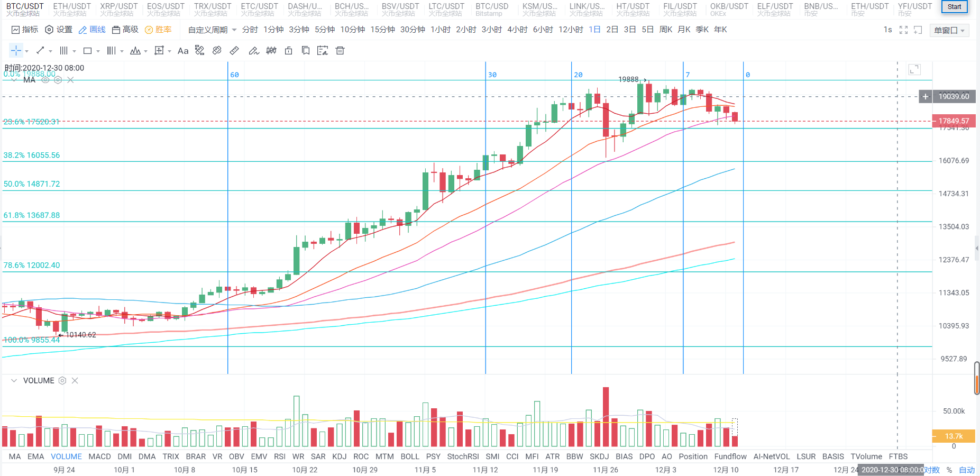Click the Start button
The image size is (980, 476).
(954, 7)
